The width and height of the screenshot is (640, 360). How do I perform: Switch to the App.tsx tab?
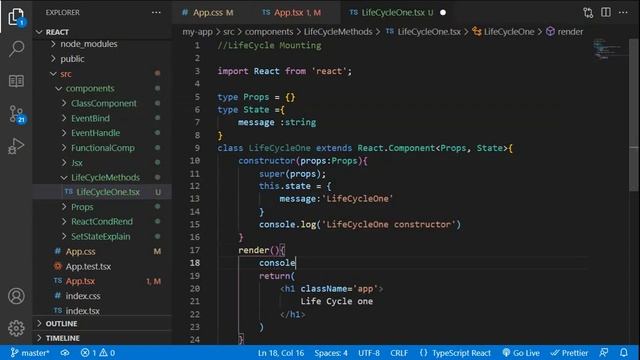297,13
